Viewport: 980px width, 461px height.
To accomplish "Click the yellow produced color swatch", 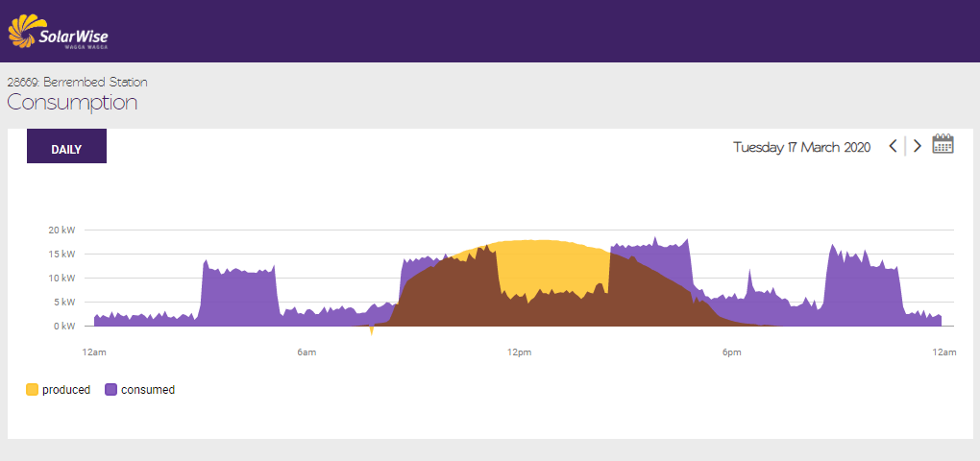I will pos(33,390).
